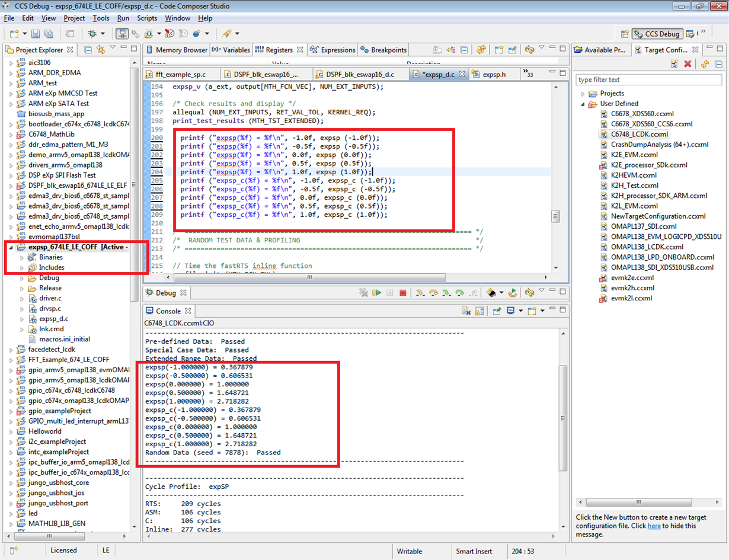Open the Debug button dropdown arrow

pyautogui.click(x=103, y=34)
